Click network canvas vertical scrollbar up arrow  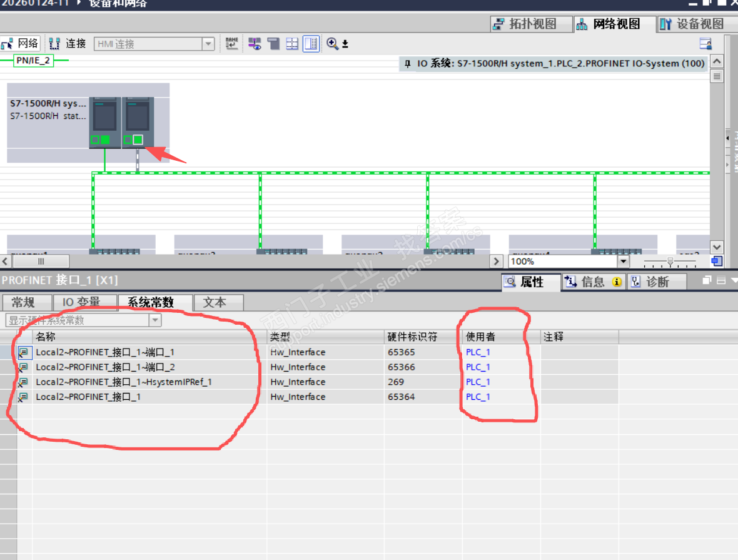pos(716,61)
